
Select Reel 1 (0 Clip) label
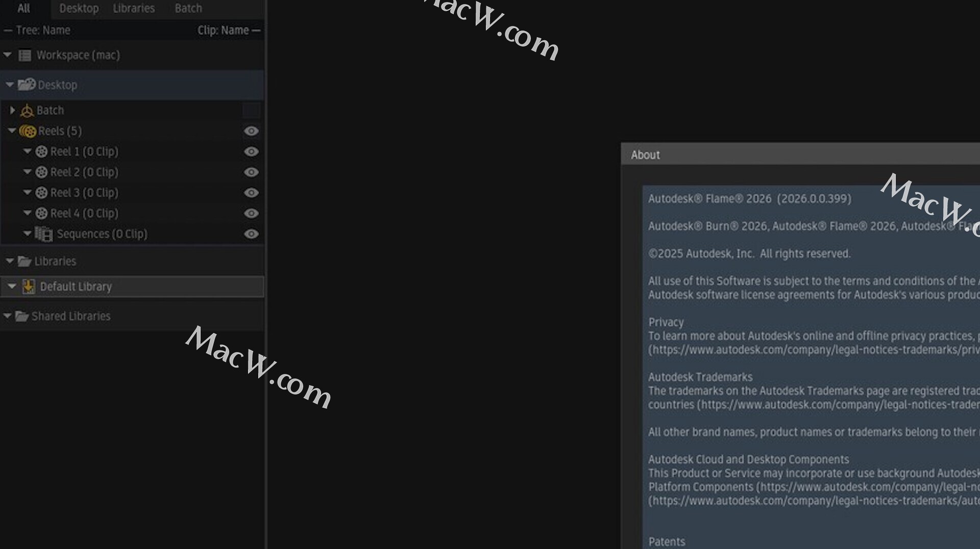tap(84, 152)
